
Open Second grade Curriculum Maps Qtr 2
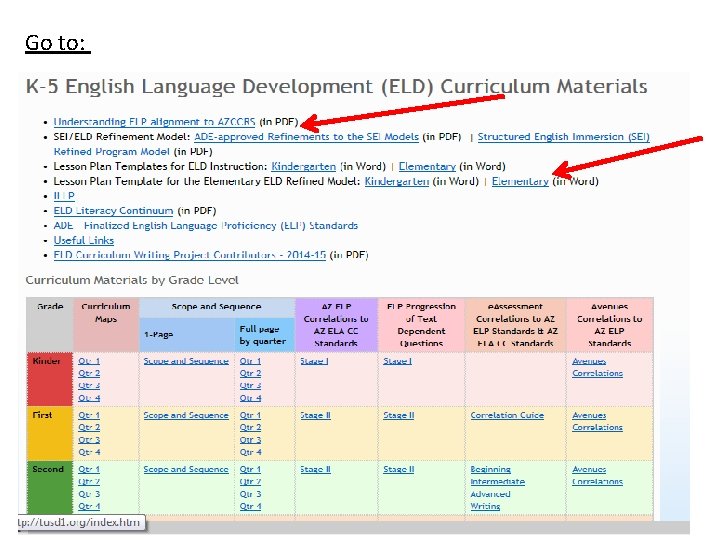pyautogui.click(x=89, y=482)
